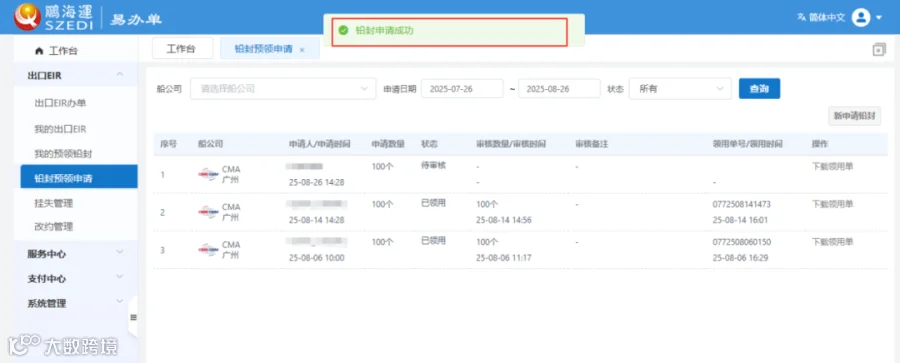
Task: Open the 船公司 selection dropdown
Action: pos(283,88)
